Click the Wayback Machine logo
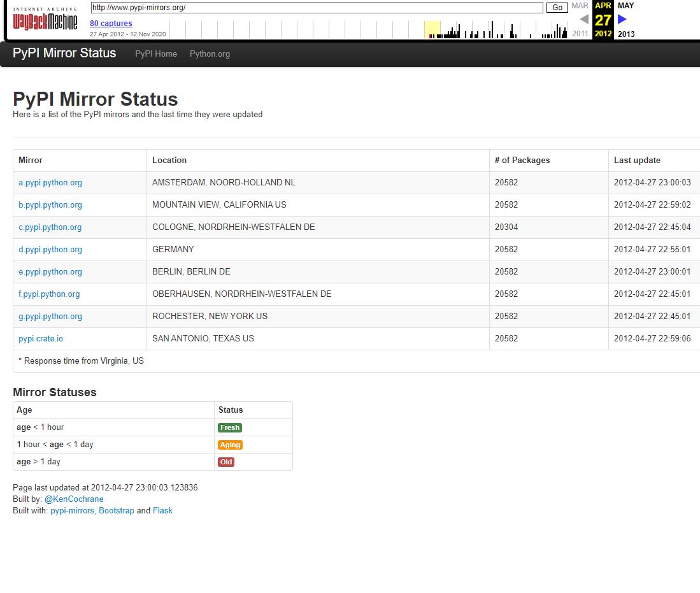The image size is (700, 593). pos(45,22)
